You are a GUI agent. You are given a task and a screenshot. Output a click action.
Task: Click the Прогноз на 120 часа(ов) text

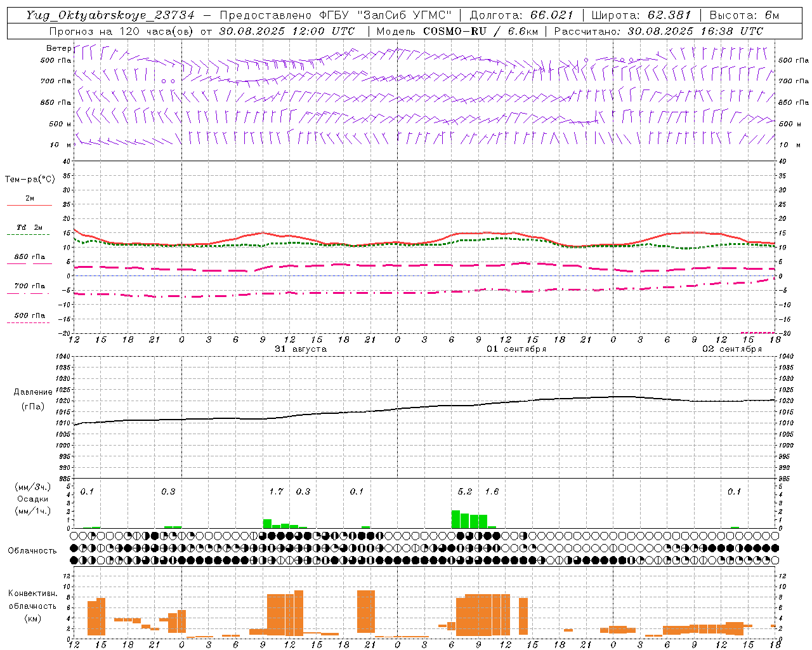click(122, 31)
